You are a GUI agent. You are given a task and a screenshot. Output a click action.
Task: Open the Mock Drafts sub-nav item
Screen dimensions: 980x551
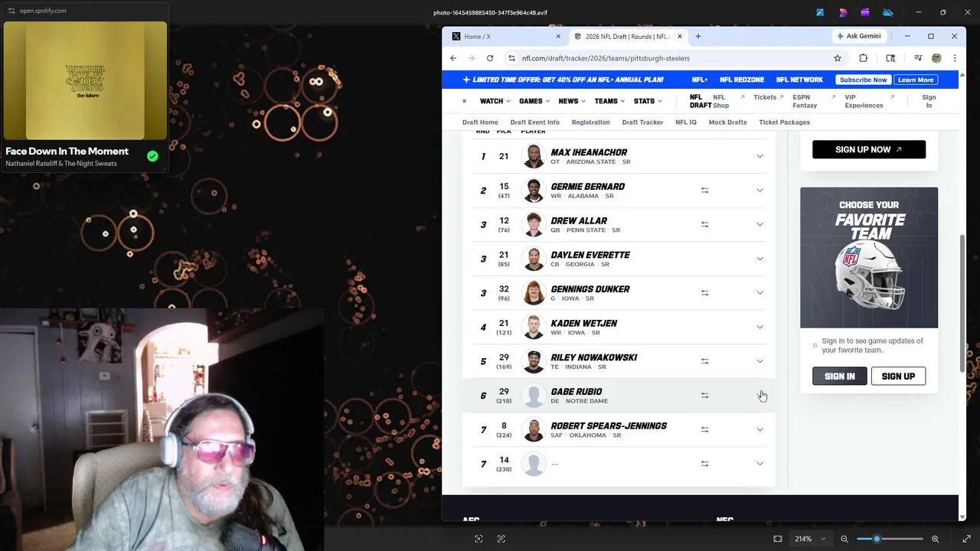click(x=727, y=122)
